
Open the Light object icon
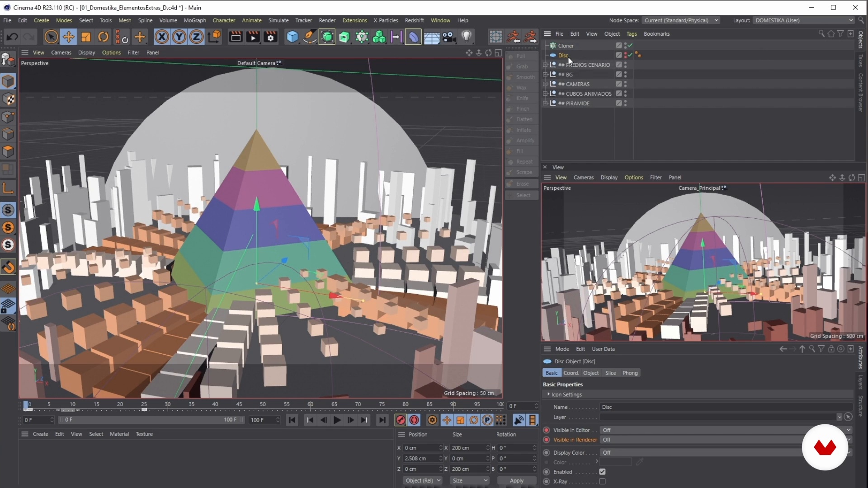click(x=467, y=37)
